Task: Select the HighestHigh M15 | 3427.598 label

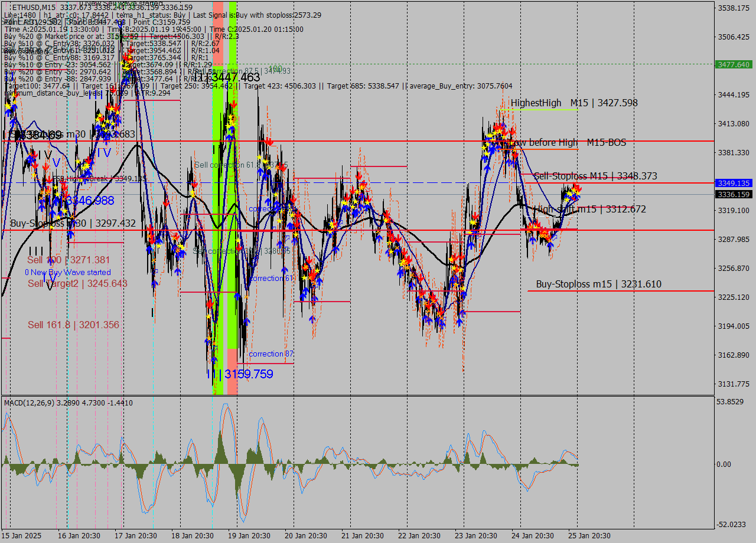Action: click(574, 103)
